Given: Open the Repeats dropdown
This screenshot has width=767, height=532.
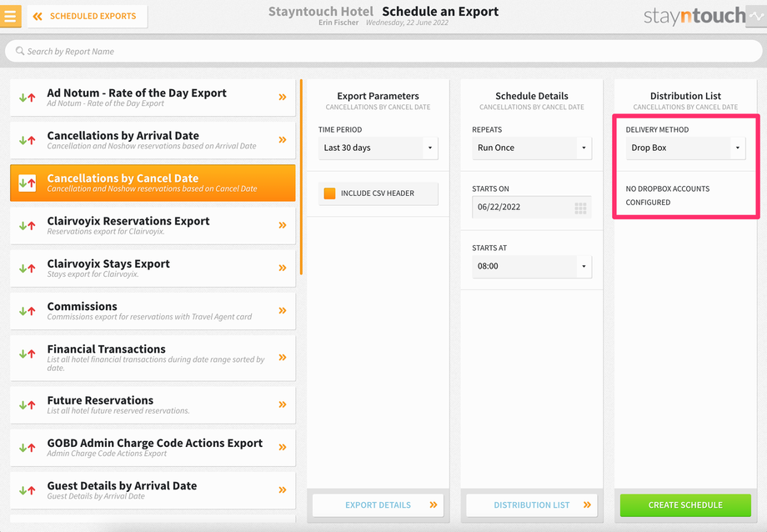Looking at the screenshot, I should pyautogui.click(x=532, y=148).
